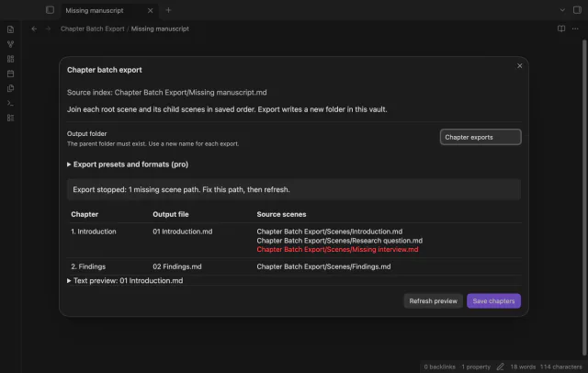This screenshot has height=373, width=588.
Task: Open 0 backlinks in status bar
Action: point(439,367)
